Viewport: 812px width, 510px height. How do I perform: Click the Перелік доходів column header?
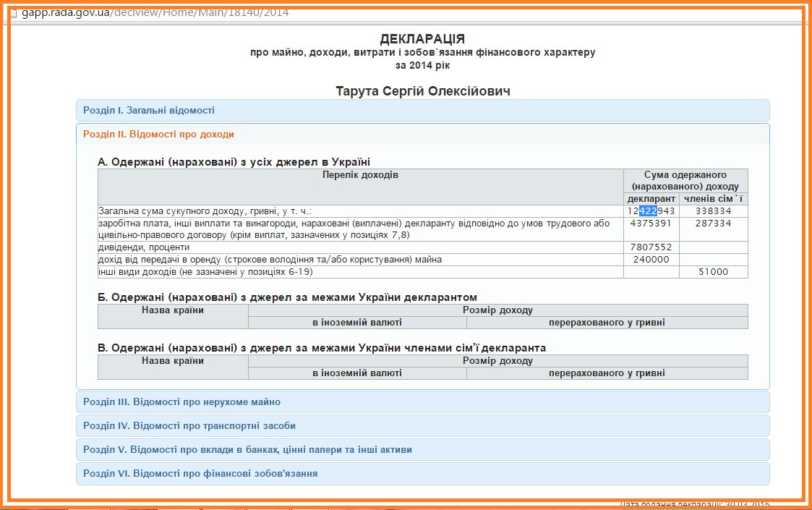[359, 174]
